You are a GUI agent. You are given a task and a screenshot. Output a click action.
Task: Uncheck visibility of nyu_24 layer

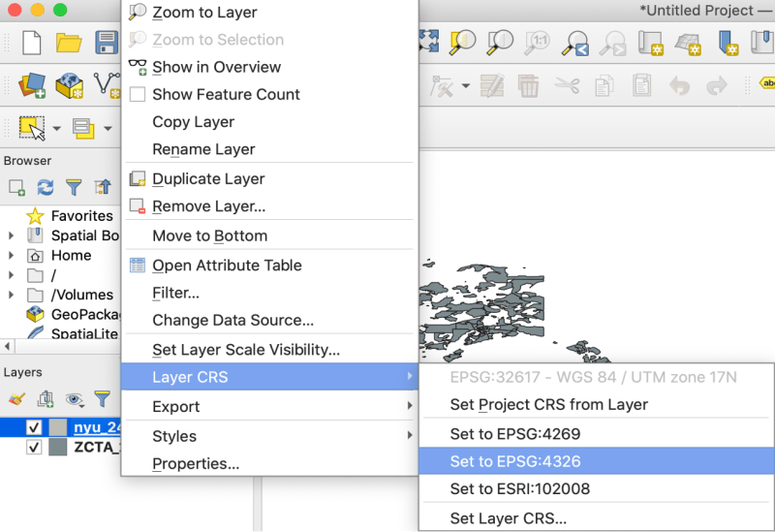34,427
